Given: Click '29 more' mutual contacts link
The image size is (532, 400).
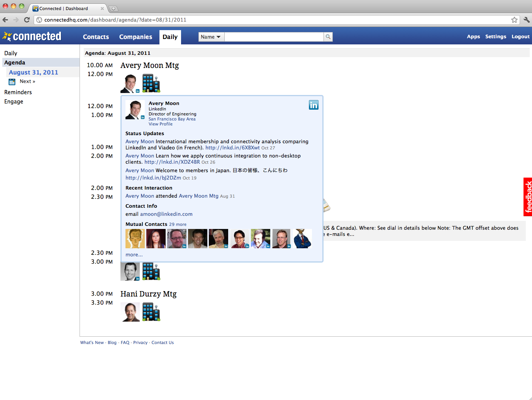Looking at the screenshot, I should (x=178, y=224).
